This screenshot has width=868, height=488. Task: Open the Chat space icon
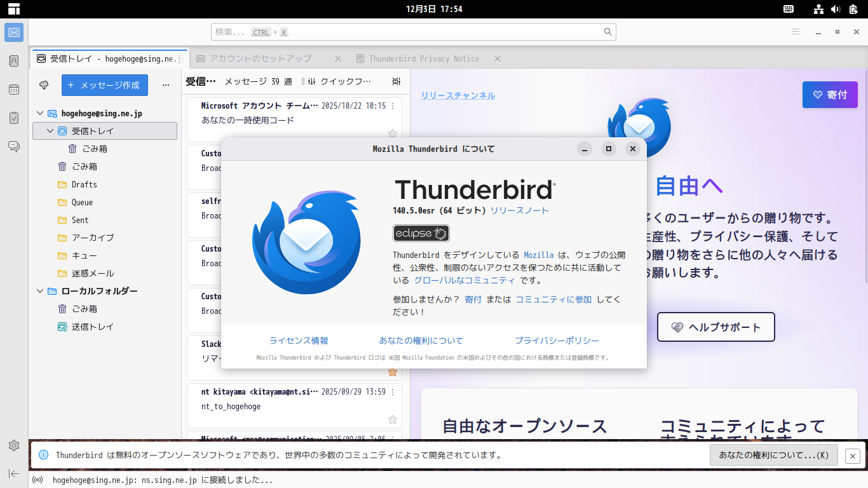click(14, 147)
